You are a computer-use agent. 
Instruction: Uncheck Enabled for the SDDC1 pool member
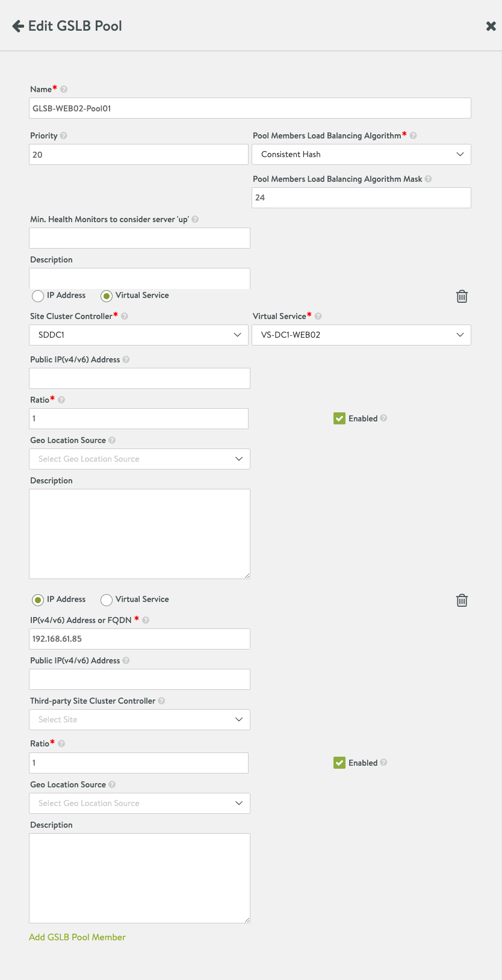tap(339, 418)
